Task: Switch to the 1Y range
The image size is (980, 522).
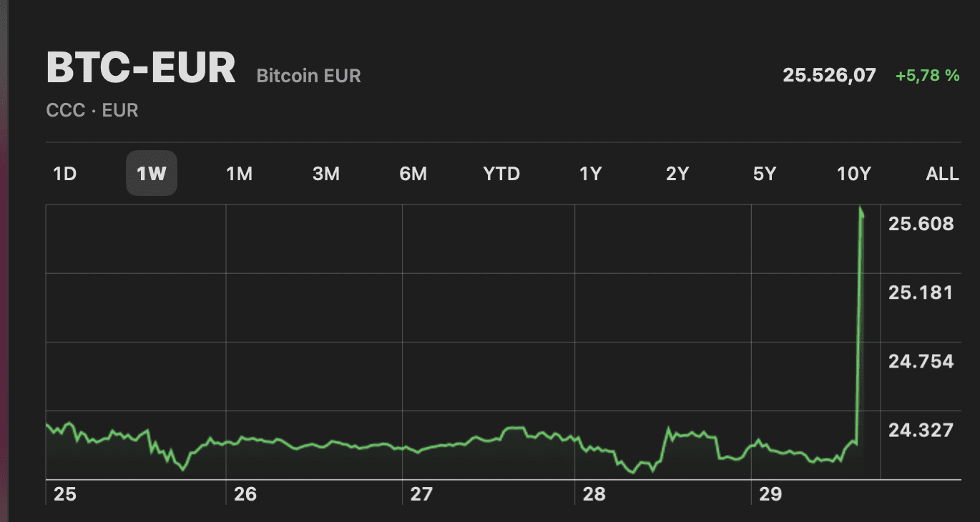Action: 590,174
